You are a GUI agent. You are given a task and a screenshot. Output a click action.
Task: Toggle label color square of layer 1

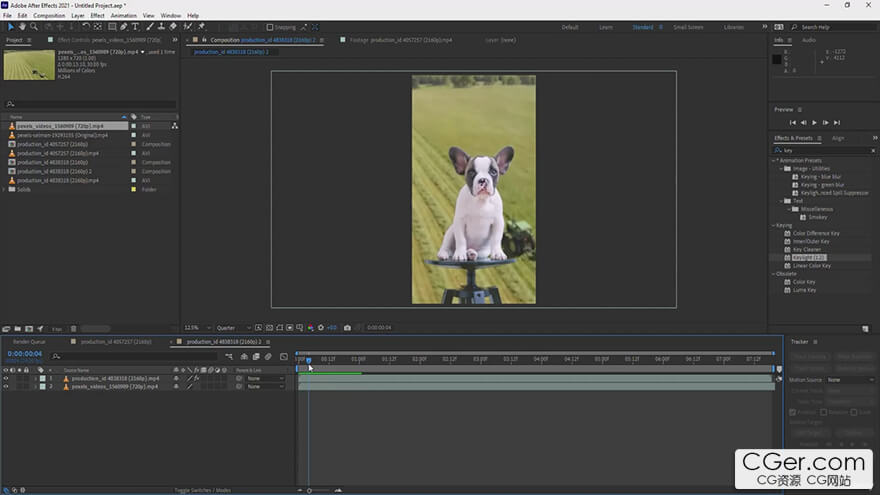point(43,379)
